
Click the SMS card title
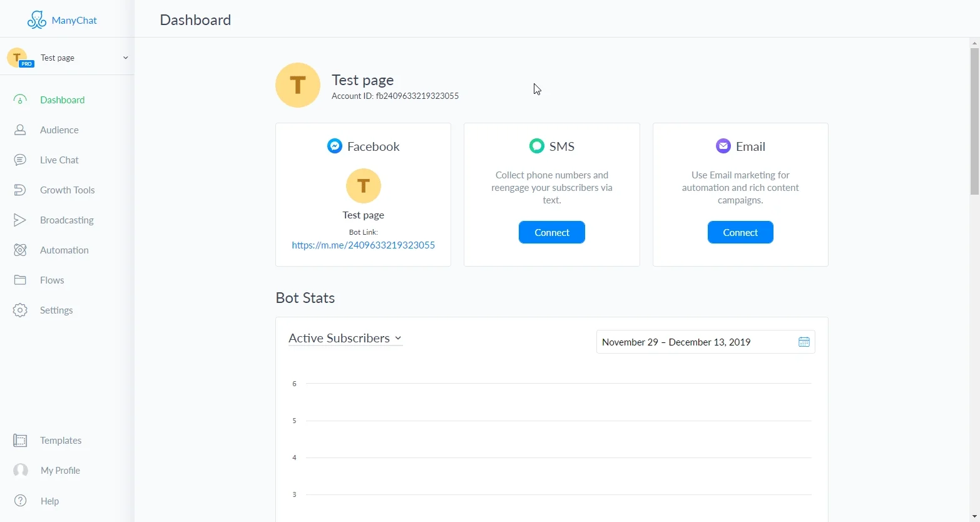tap(562, 146)
